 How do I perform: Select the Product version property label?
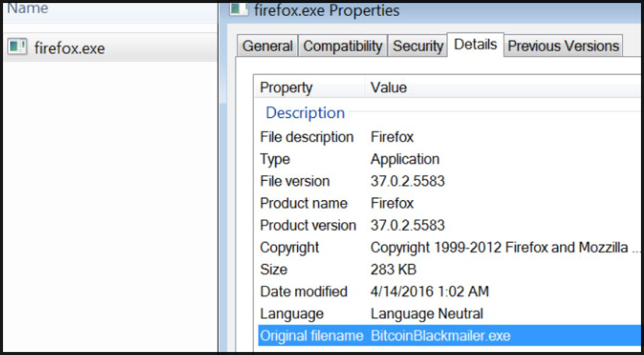pyautogui.click(x=308, y=225)
